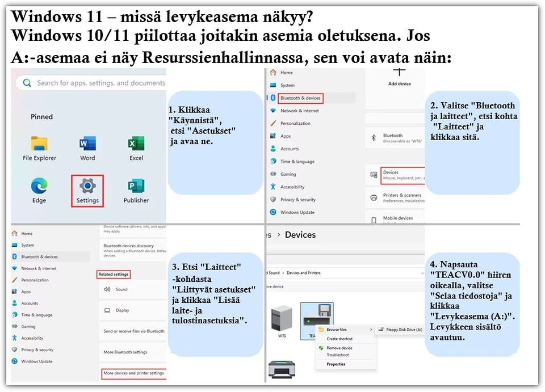This screenshot has height=392, width=545.
Task: Open the Excel pinned app icon
Action: point(136,143)
